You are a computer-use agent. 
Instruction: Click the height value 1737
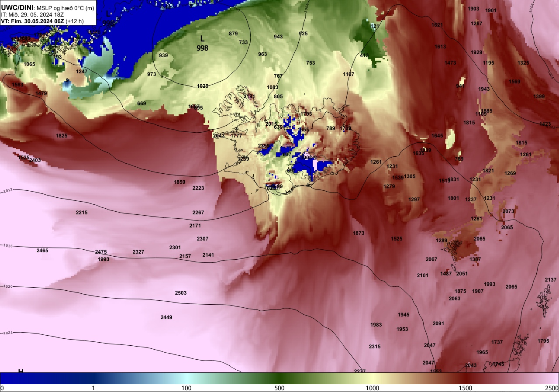497,342
